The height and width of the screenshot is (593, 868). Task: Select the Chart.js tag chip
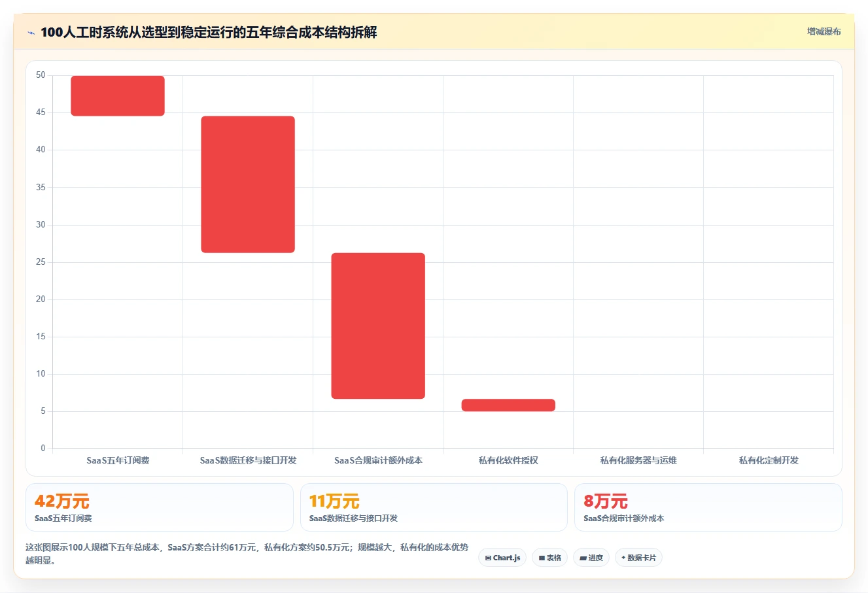[x=502, y=558]
